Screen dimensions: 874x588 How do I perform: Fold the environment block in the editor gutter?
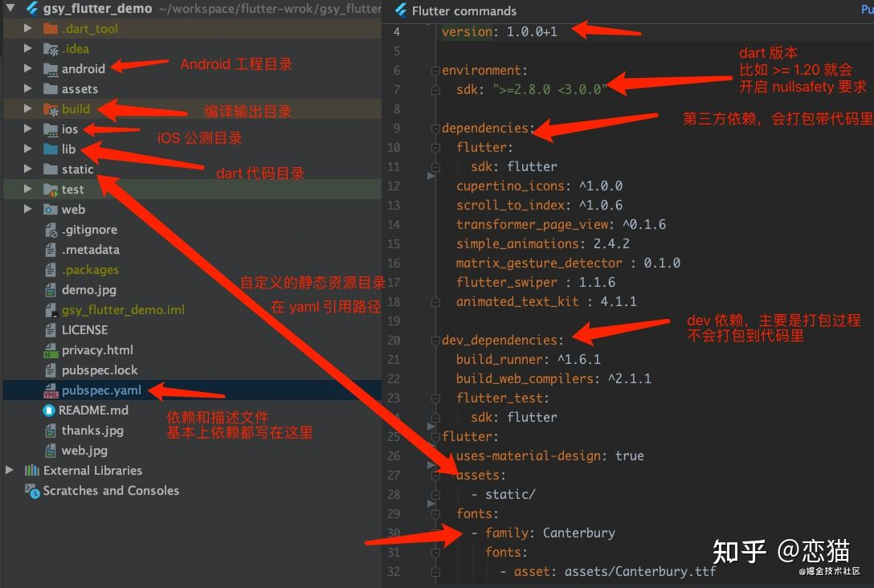point(435,71)
